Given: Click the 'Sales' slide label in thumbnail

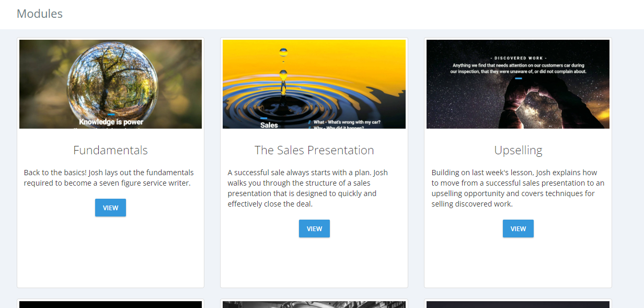Looking at the screenshot, I should coord(269,125).
